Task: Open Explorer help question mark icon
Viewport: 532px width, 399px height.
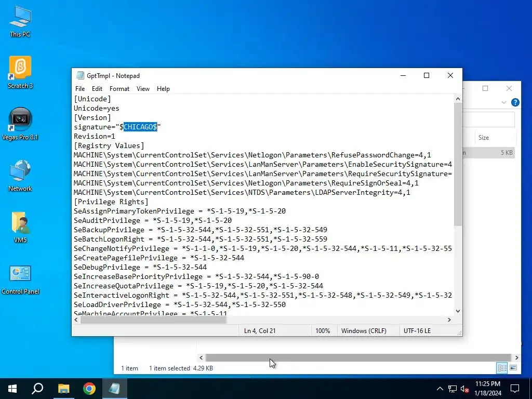Action: point(515,102)
